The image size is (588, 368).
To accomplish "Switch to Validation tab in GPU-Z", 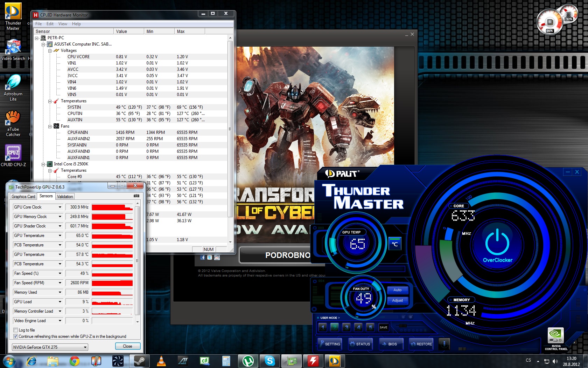I will tap(65, 197).
